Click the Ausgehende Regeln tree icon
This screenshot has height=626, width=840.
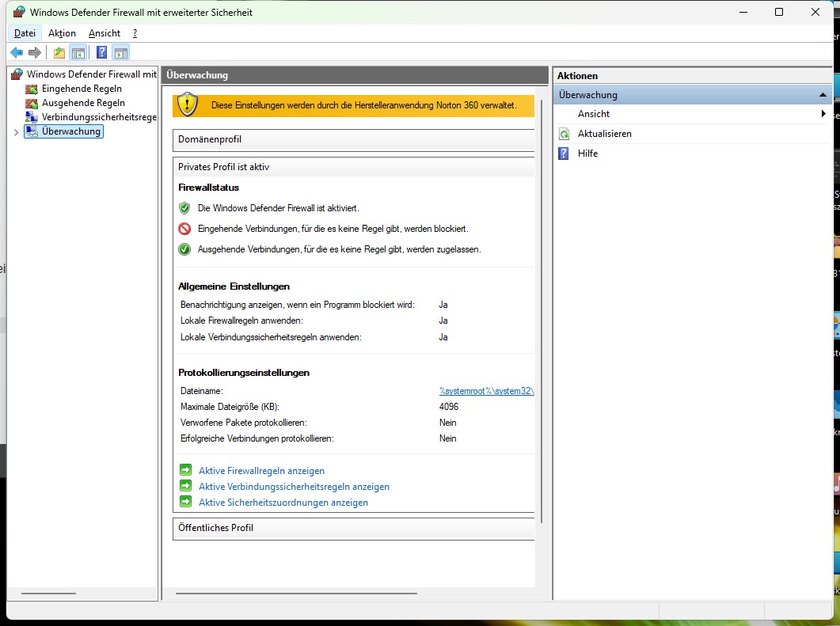click(32, 103)
